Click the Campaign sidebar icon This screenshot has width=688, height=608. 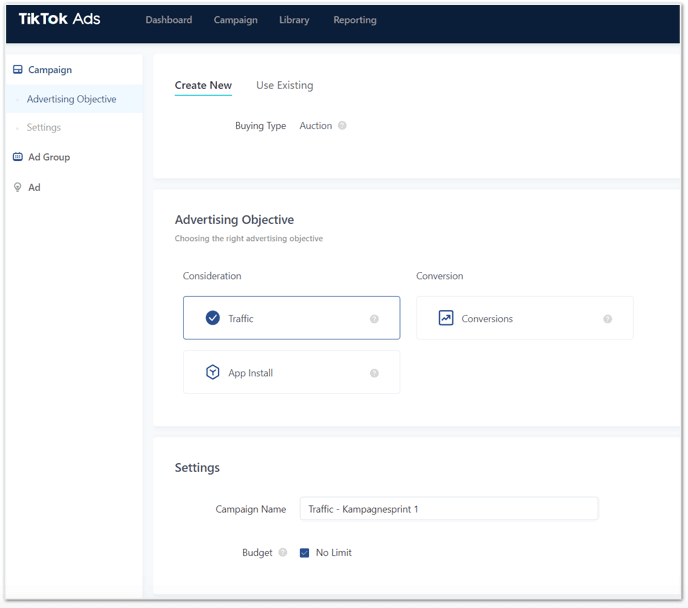17,70
